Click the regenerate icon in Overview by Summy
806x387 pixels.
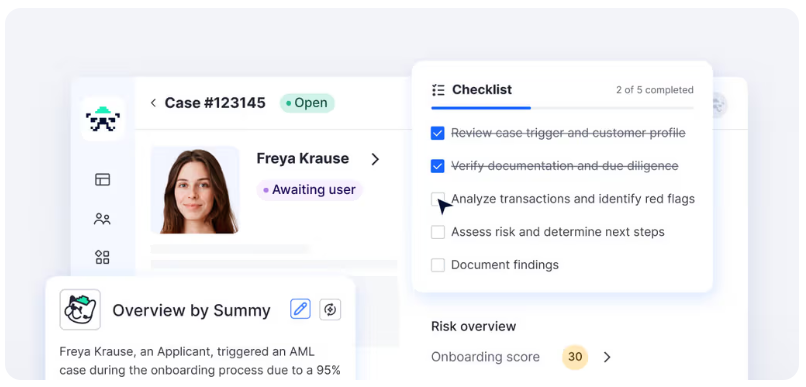coord(330,309)
